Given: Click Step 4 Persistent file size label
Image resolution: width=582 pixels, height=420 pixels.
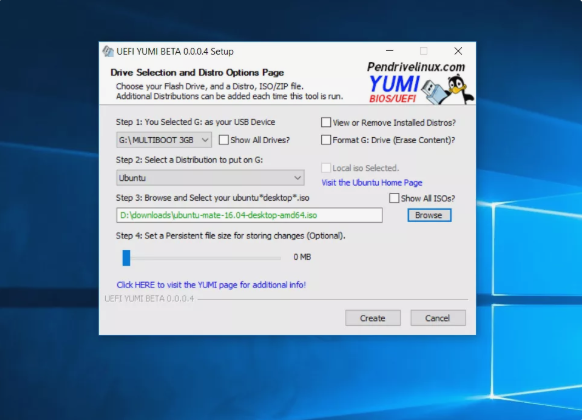Looking at the screenshot, I should 230,236.
